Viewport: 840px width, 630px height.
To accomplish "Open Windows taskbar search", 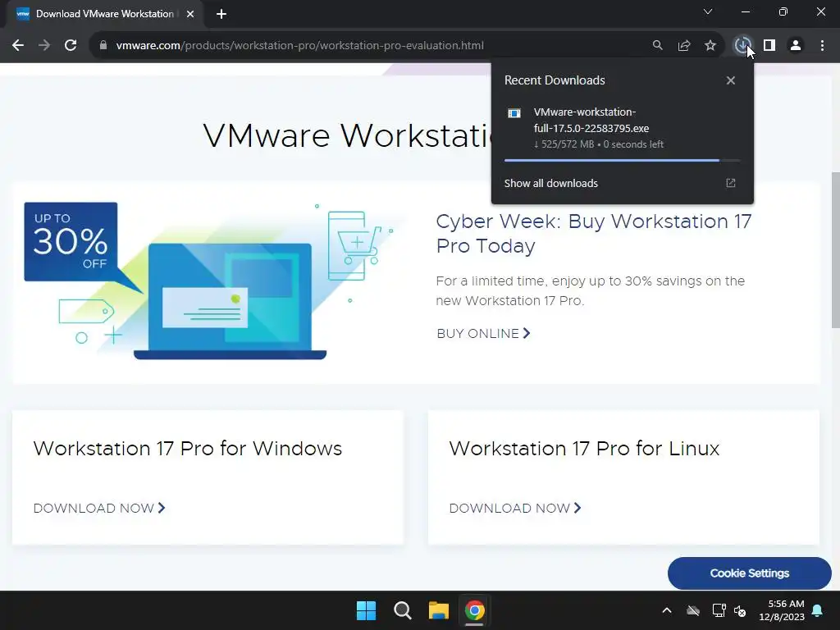I will tap(402, 610).
